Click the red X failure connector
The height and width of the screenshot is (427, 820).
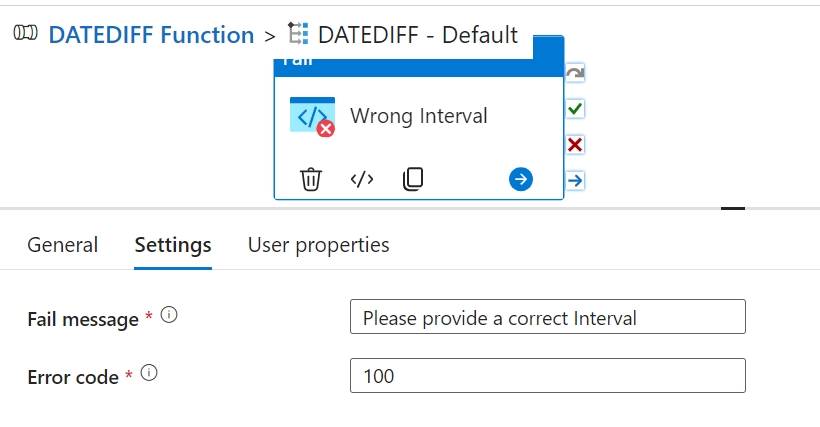click(x=575, y=145)
